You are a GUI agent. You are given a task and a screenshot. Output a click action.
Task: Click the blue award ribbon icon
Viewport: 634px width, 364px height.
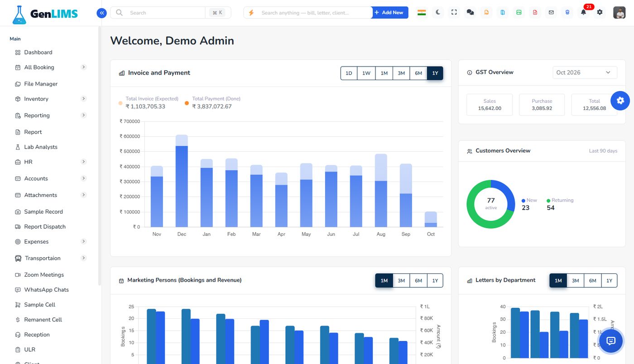[x=567, y=13]
